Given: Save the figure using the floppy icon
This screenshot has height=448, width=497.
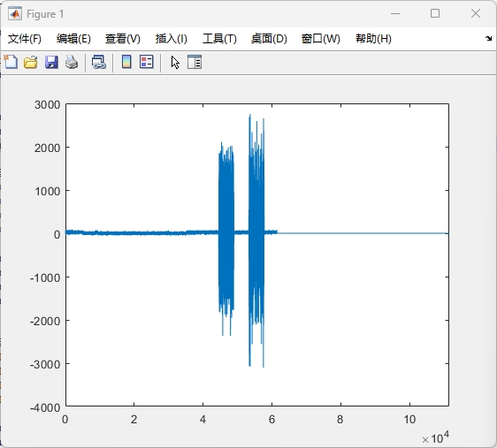Looking at the screenshot, I should point(51,62).
